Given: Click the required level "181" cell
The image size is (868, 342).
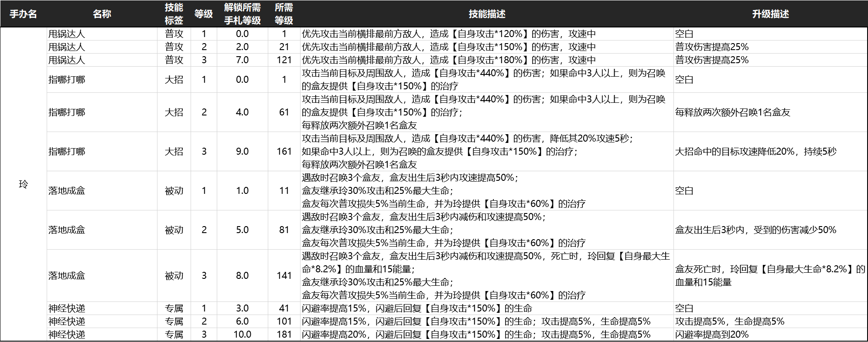Looking at the screenshot, I should pyautogui.click(x=284, y=335).
